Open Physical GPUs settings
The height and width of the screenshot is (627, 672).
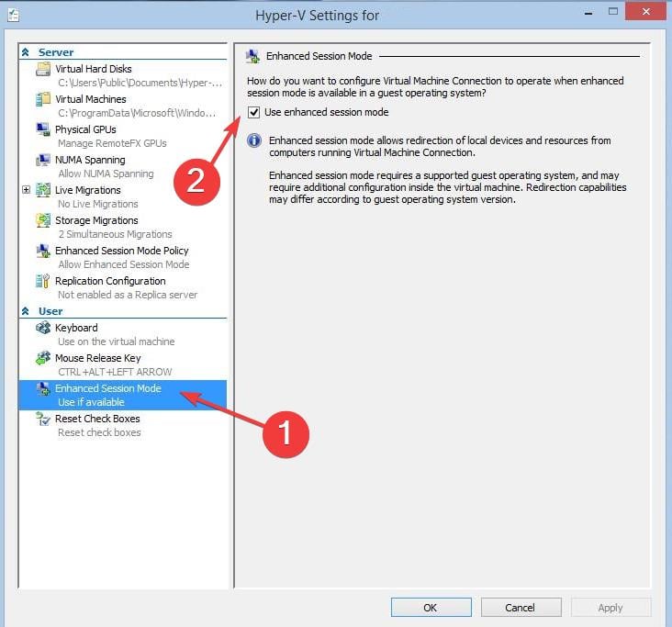[85, 129]
